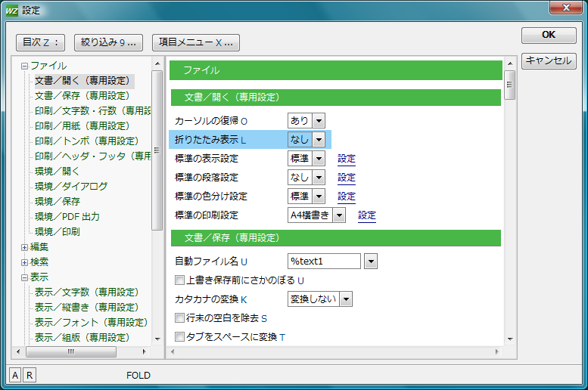Select 文書/保存(専用設定) tree item

(82, 96)
